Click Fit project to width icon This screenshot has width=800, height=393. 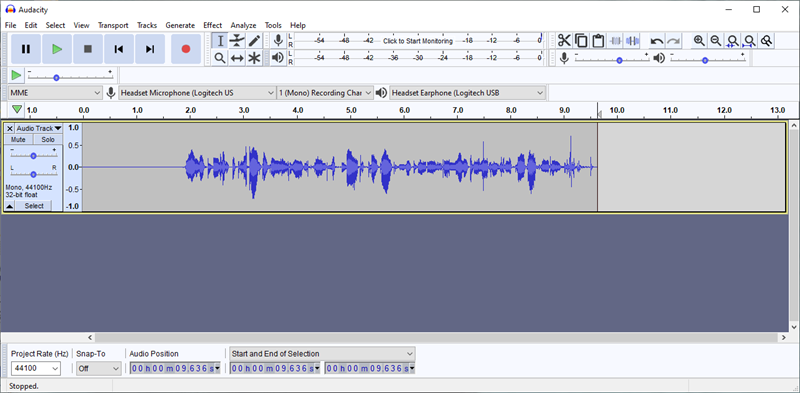tap(749, 41)
